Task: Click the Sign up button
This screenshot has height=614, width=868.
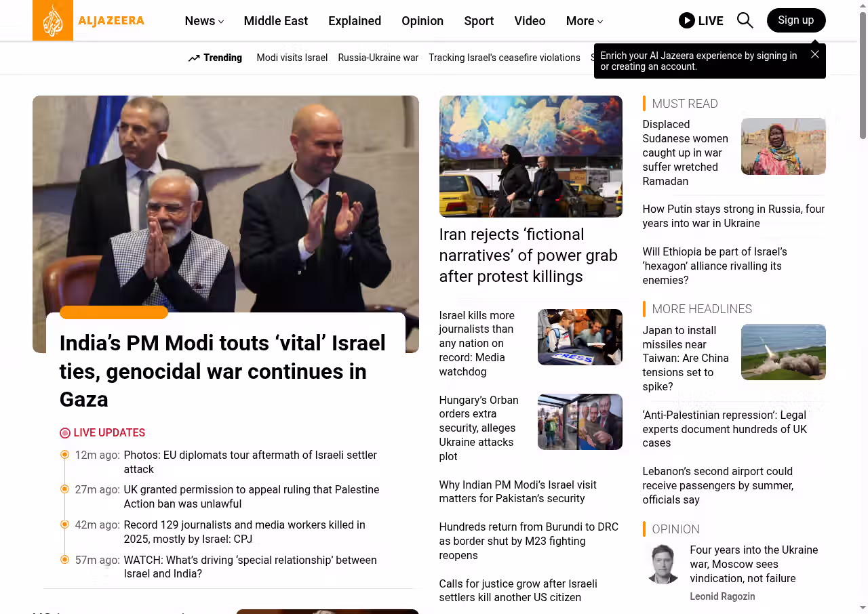Action: [x=796, y=20]
